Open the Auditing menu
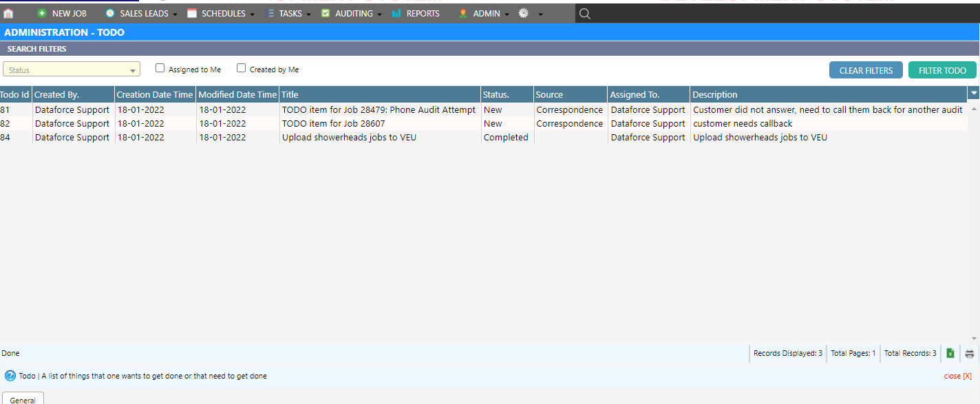This screenshot has width=980, height=404. pos(353,13)
